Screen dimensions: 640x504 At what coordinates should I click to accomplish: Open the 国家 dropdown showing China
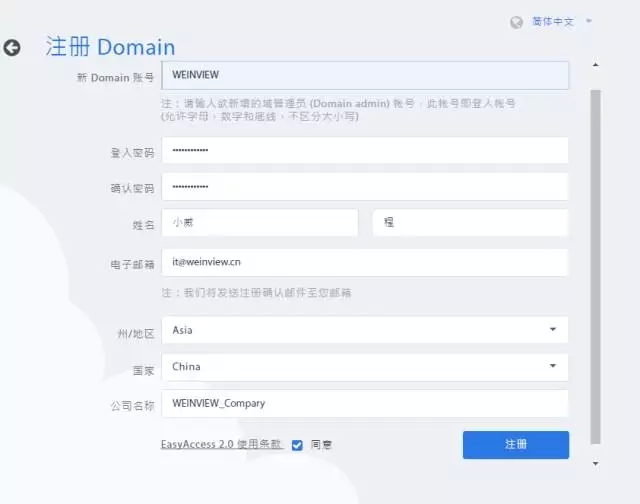click(365, 367)
